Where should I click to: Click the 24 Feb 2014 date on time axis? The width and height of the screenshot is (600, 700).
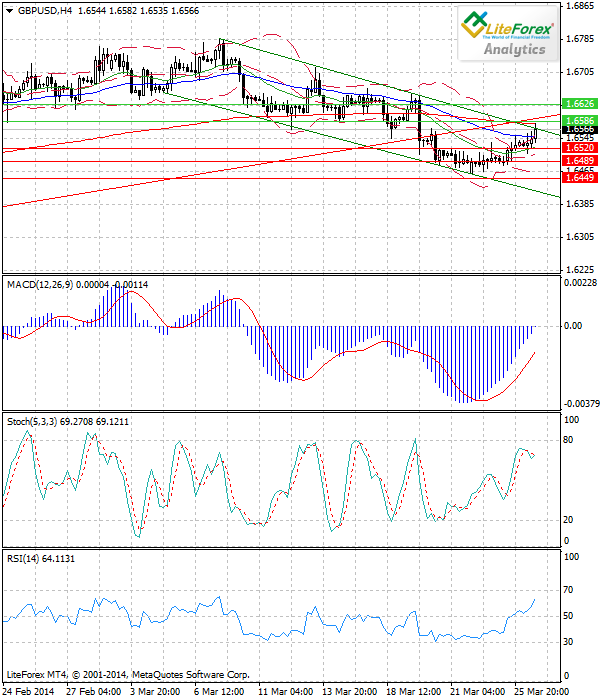30,690
